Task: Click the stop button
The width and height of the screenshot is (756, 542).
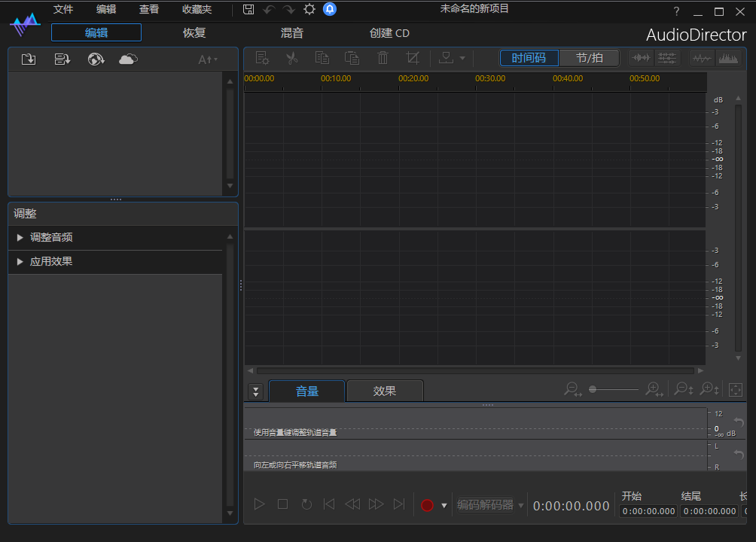Action: pos(283,504)
